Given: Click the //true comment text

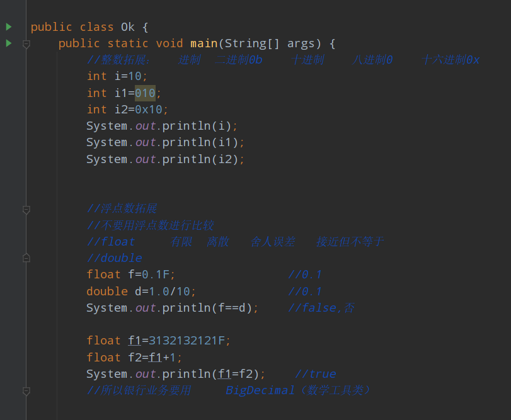Looking at the screenshot, I should click(315, 374).
